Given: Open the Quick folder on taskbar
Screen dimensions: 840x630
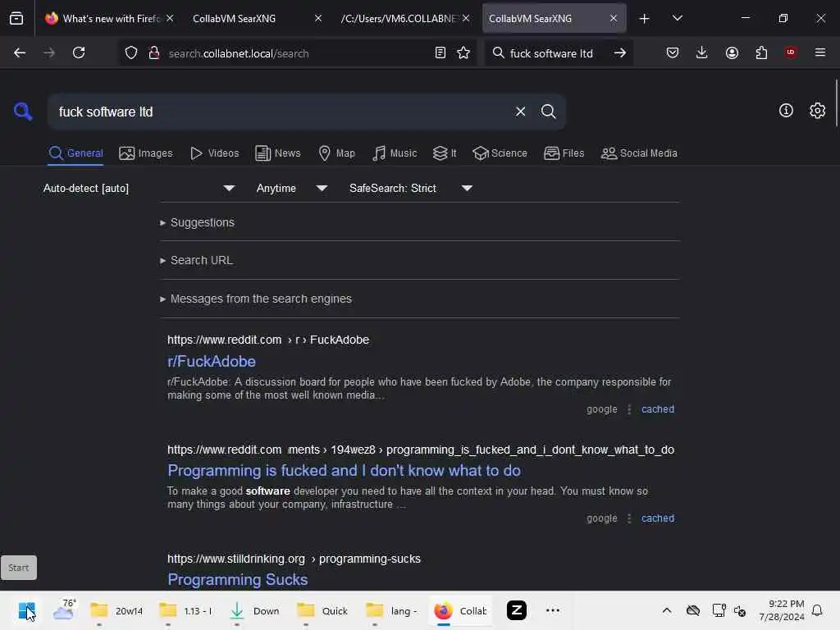Looking at the screenshot, I should (322, 610).
